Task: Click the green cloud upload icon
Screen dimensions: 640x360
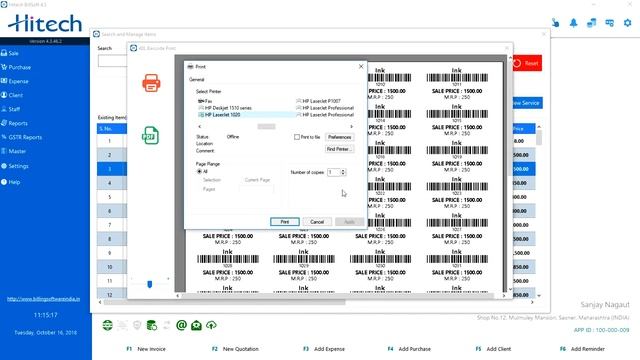Action: (211, 325)
